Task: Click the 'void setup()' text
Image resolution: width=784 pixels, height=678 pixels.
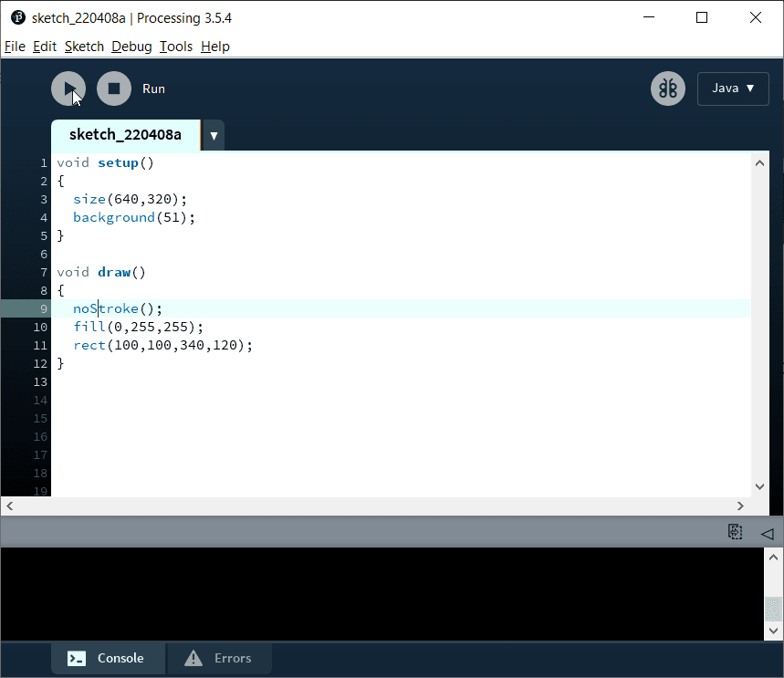Action: tap(106, 163)
